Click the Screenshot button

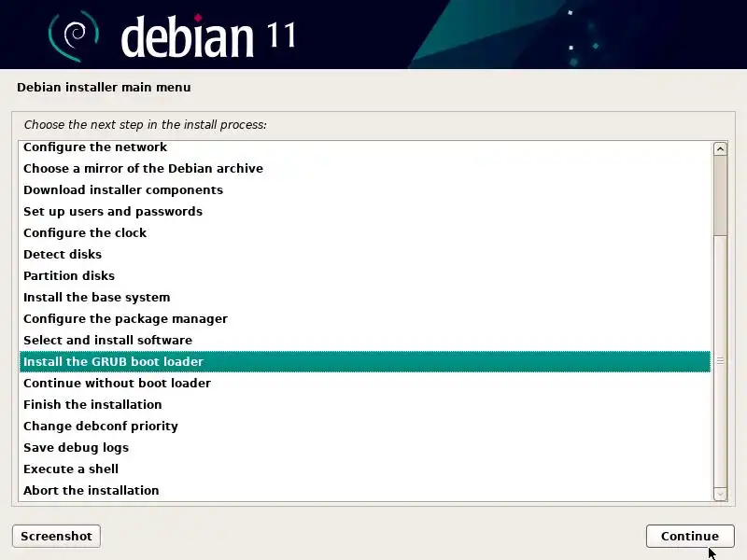pos(56,536)
